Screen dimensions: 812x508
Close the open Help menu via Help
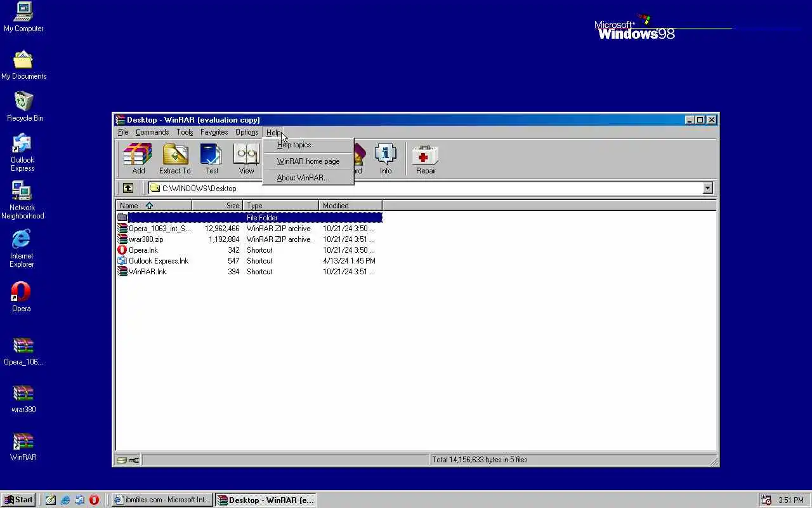tap(273, 132)
